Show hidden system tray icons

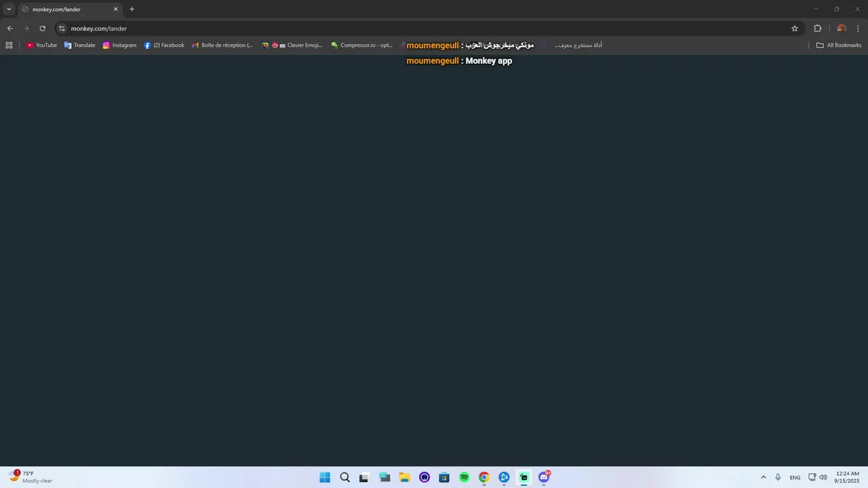click(764, 477)
